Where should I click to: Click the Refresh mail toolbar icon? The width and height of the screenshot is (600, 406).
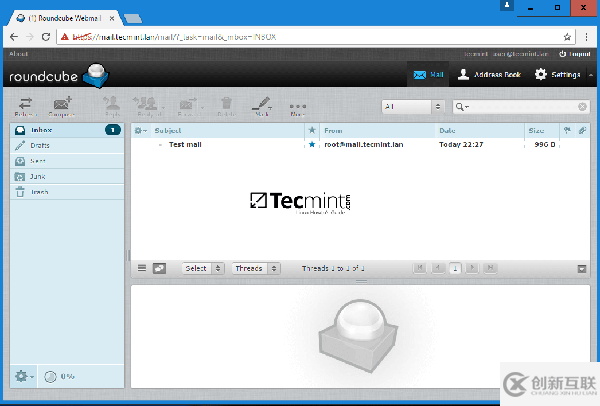point(26,106)
